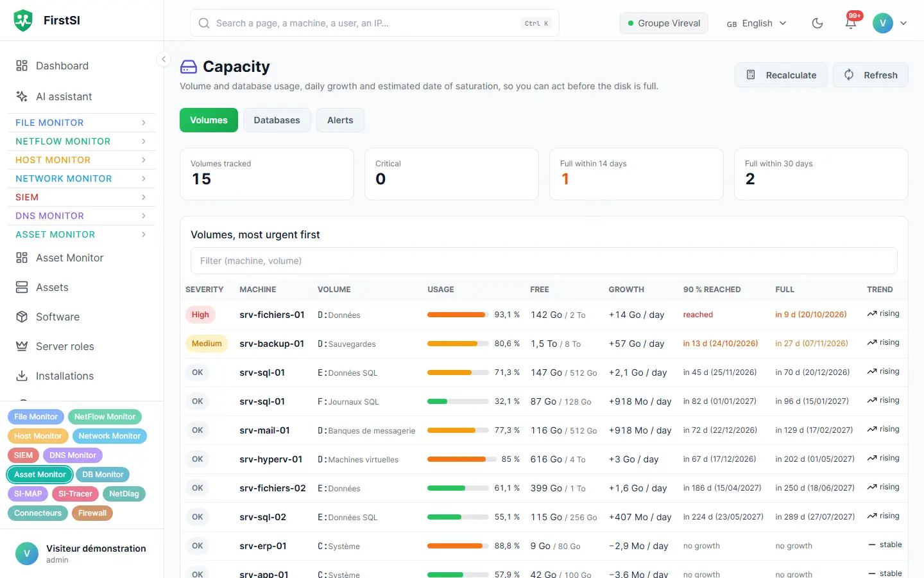The height and width of the screenshot is (578, 924).
Task: Click the Software box icon
Action: click(x=22, y=317)
